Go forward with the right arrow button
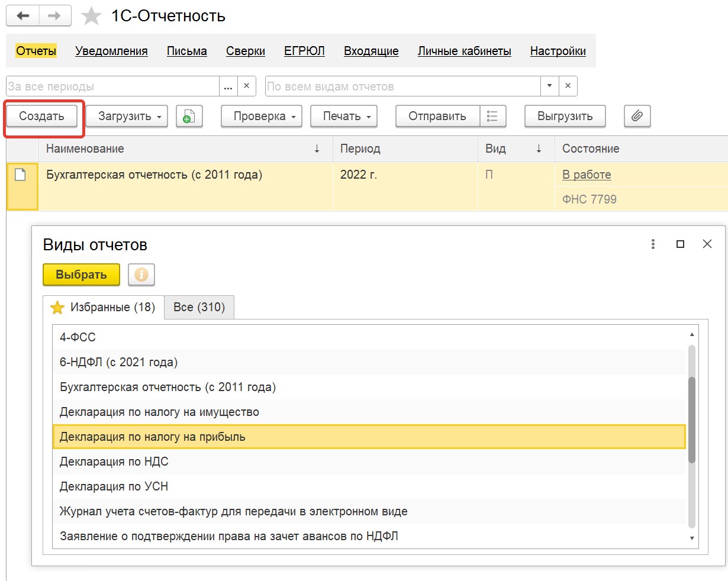 (x=55, y=16)
